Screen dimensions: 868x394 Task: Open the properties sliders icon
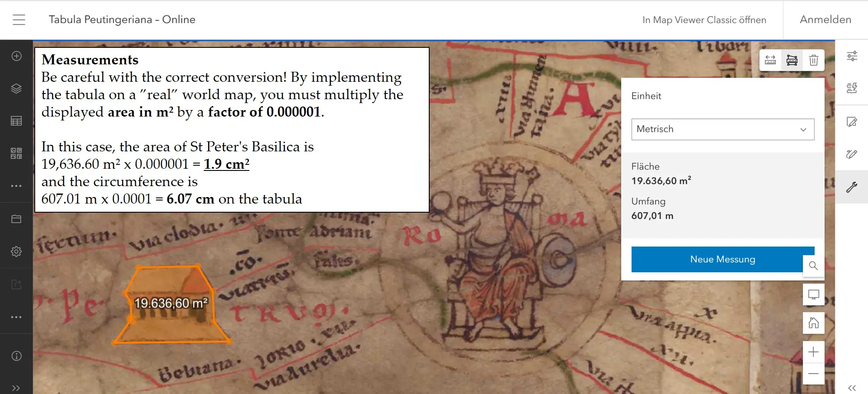point(852,56)
